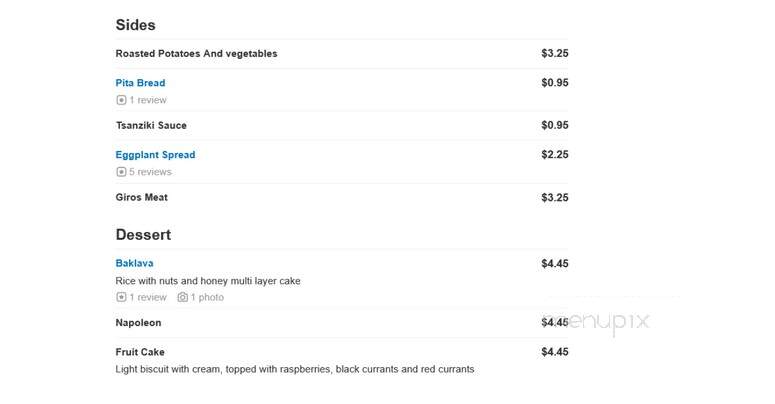775x404 pixels.
Task: Open the Eggplant Spread item link
Action: click(155, 155)
